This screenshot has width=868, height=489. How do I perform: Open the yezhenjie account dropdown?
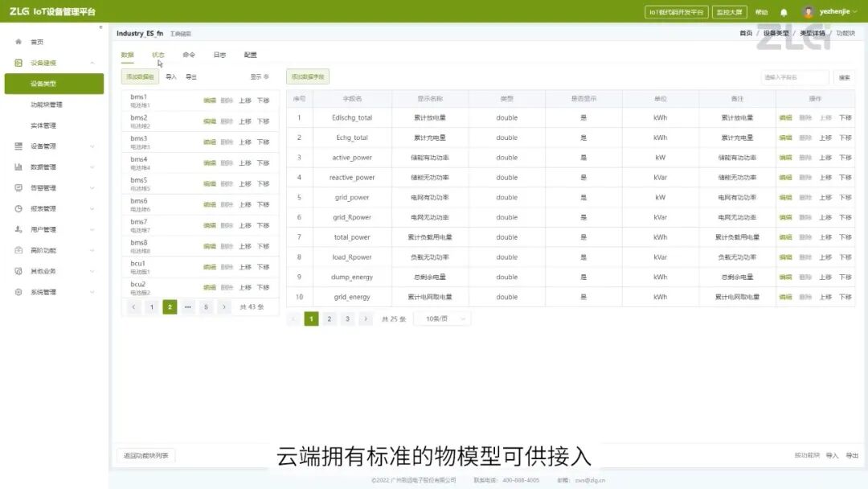[837, 12]
